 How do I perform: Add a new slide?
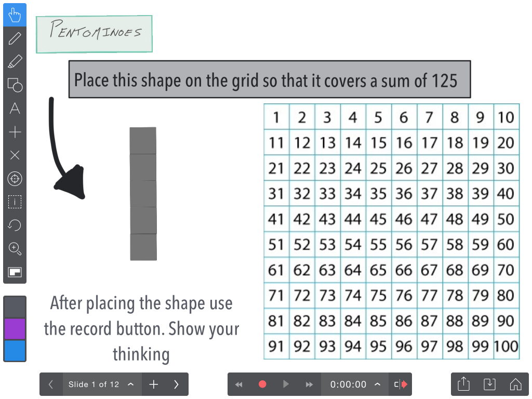(x=154, y=384)
